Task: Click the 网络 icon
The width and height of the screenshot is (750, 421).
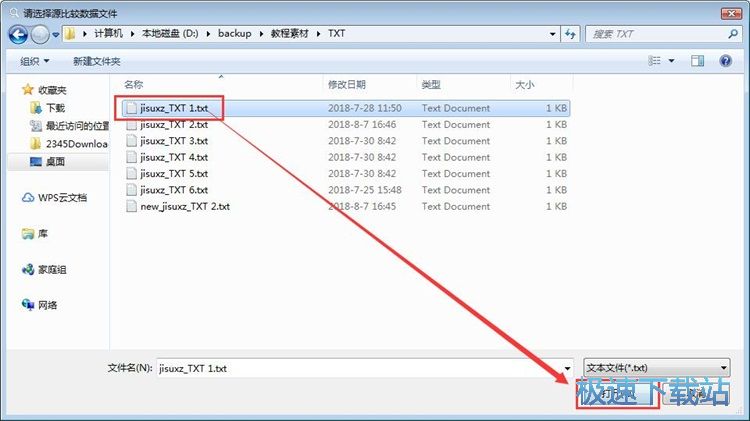Action: [28, 305]
